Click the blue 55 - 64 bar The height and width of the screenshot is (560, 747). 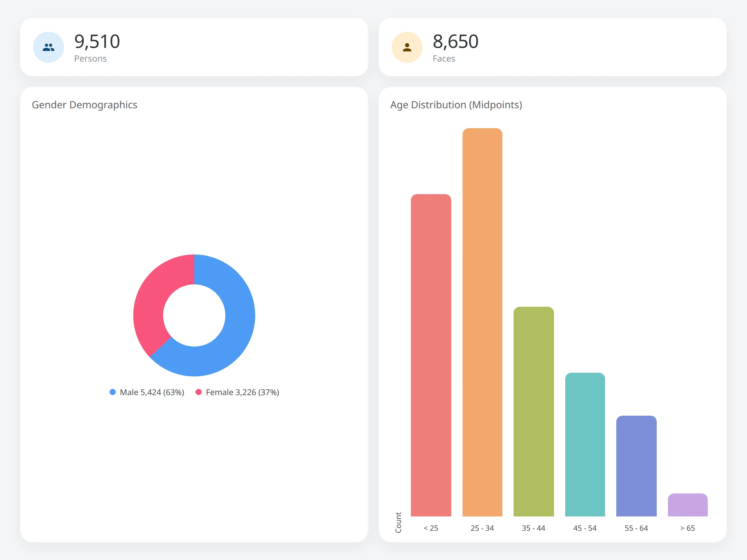[636, 466]
